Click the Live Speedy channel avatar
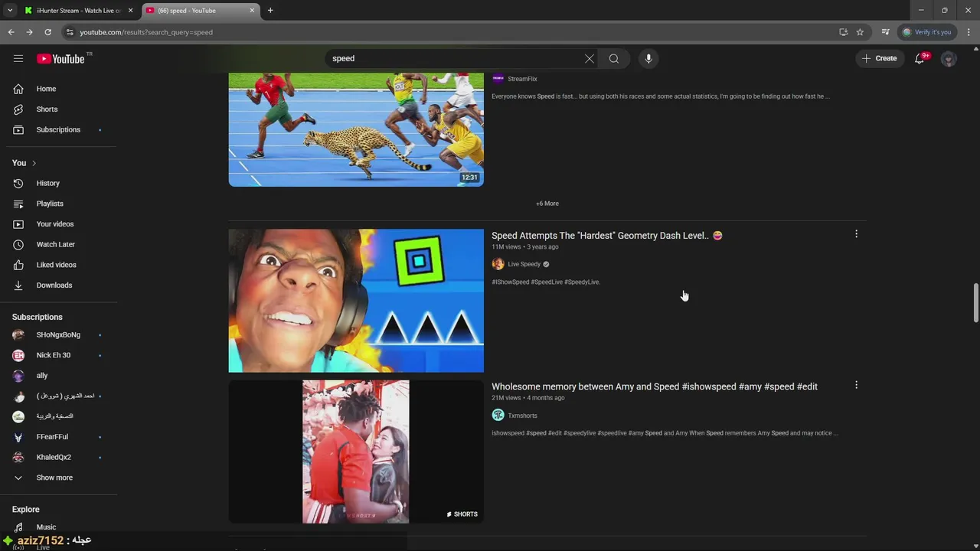The image size is (980, 551). tap(498, 264)
